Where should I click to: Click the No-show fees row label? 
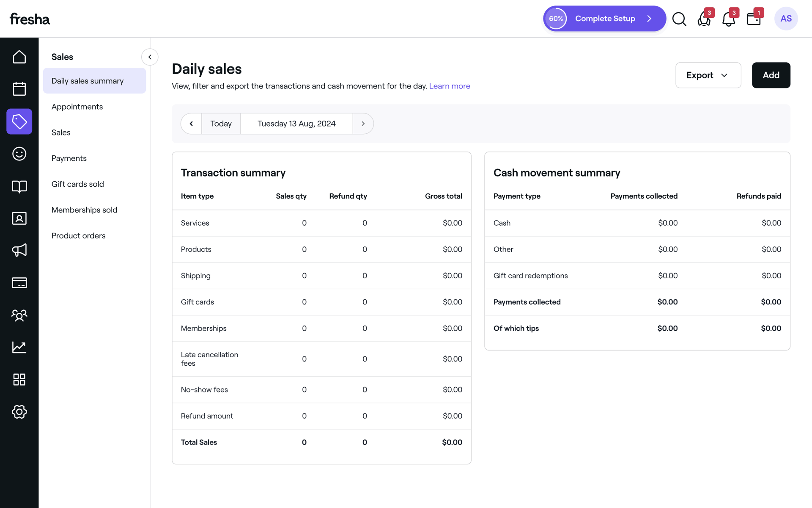[204, 389]
